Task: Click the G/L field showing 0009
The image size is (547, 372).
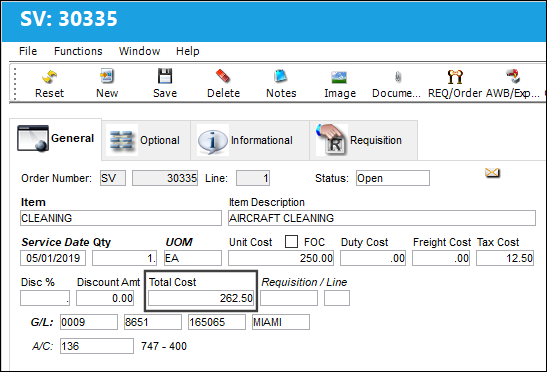Action: tap(89, 322)
